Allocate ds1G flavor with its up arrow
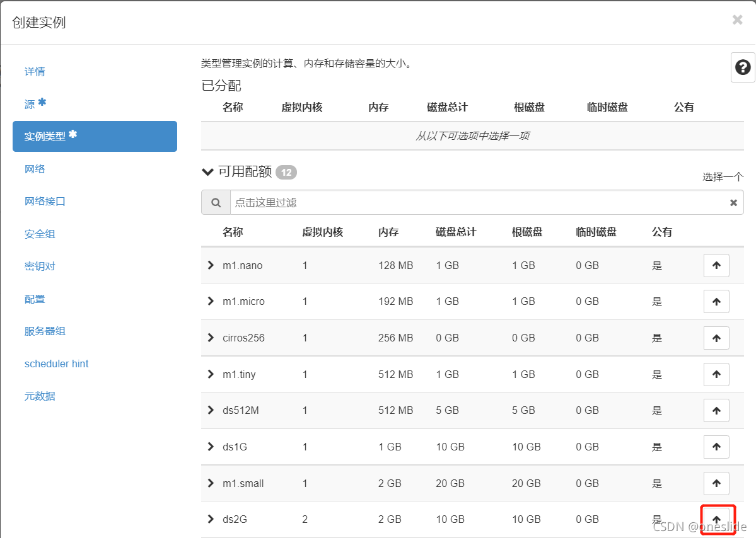Screen dimensions: 756x538 pyautogui.click(x=716, y=447)
